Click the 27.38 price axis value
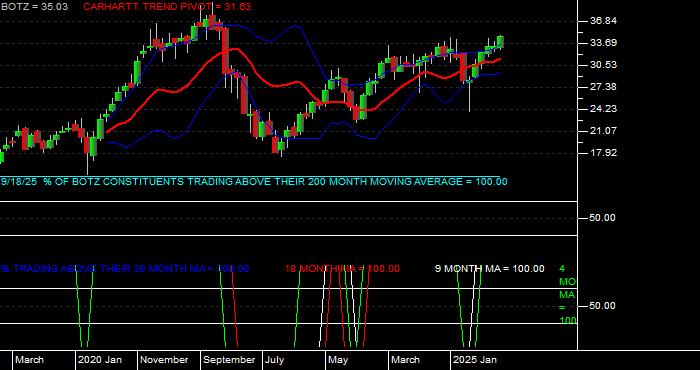Image resolution: width=700 pixels, height=370 pixels. tap(604, 87)
